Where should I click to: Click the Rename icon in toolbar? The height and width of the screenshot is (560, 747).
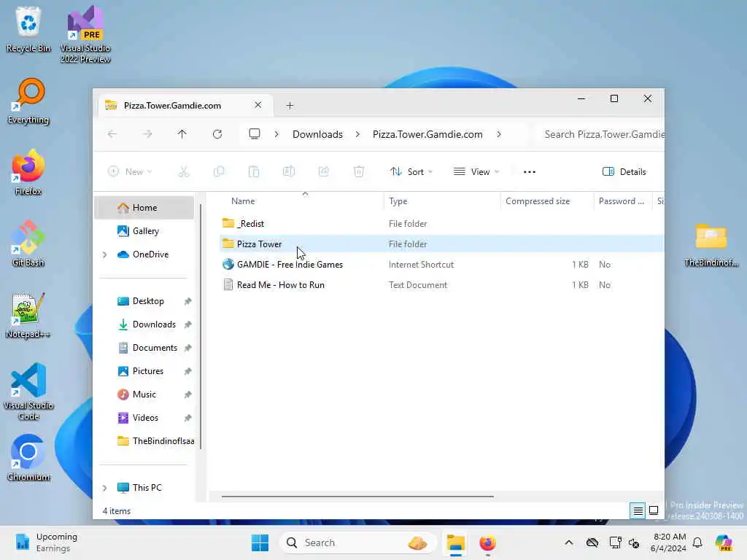289,172
